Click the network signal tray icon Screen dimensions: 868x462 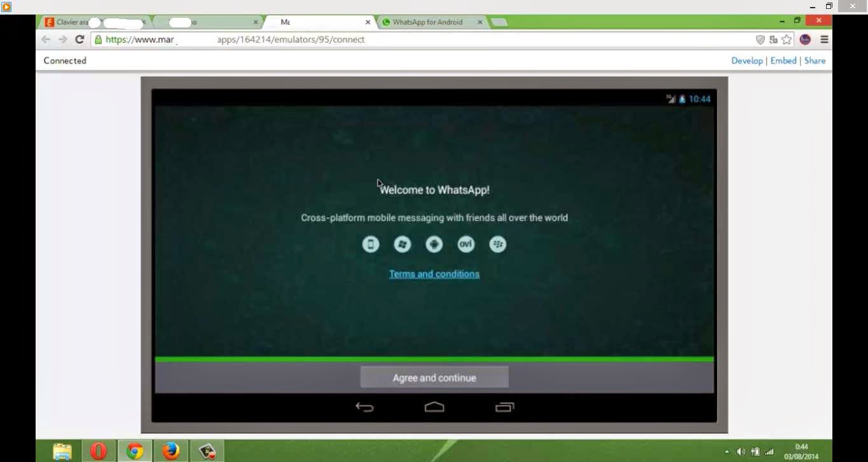(x=769, y=452)
